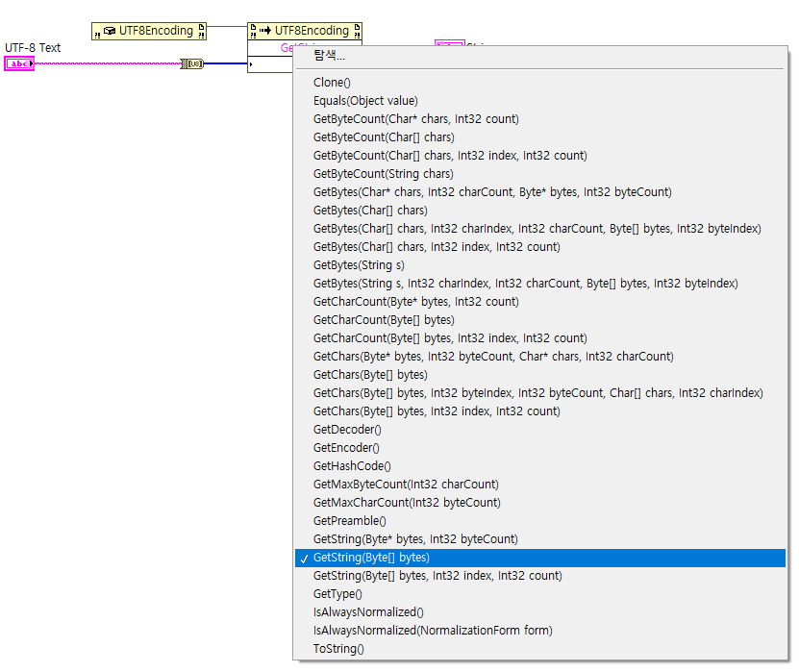Select GetChars(Byte[] bytes, Int32 index, Int32 count)
Image resolution: width=799 pixels, height=672 pixels.
tap(540, 411)
